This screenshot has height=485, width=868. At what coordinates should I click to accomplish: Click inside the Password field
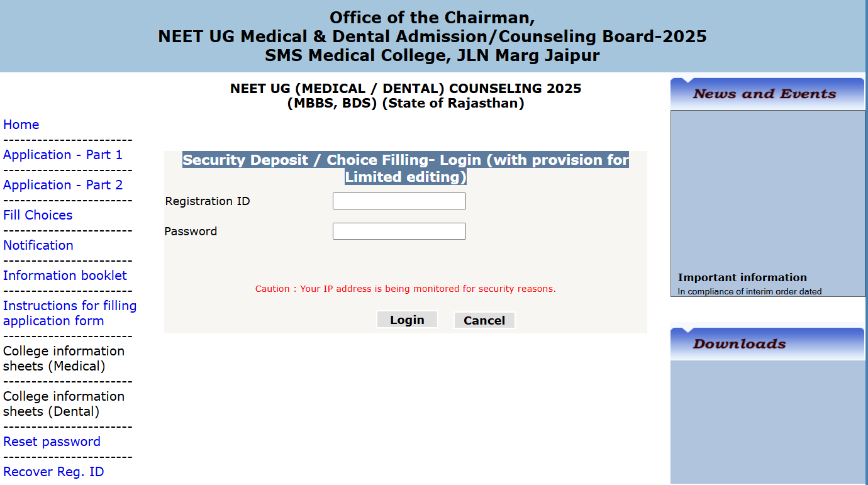[x=399, y=231]
